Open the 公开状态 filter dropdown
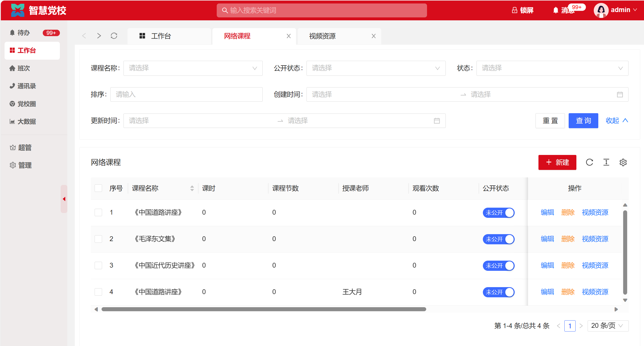 click(x=376, y=68)
